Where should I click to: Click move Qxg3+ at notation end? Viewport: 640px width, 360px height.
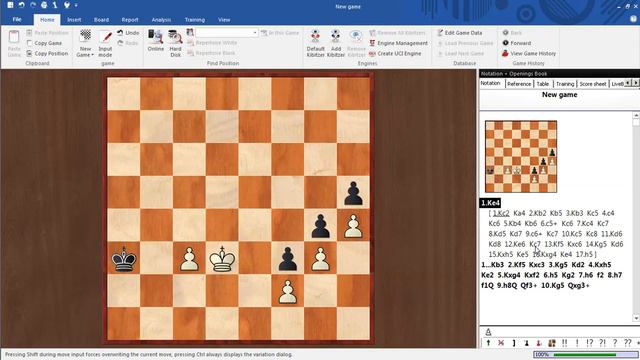point(578,285)
